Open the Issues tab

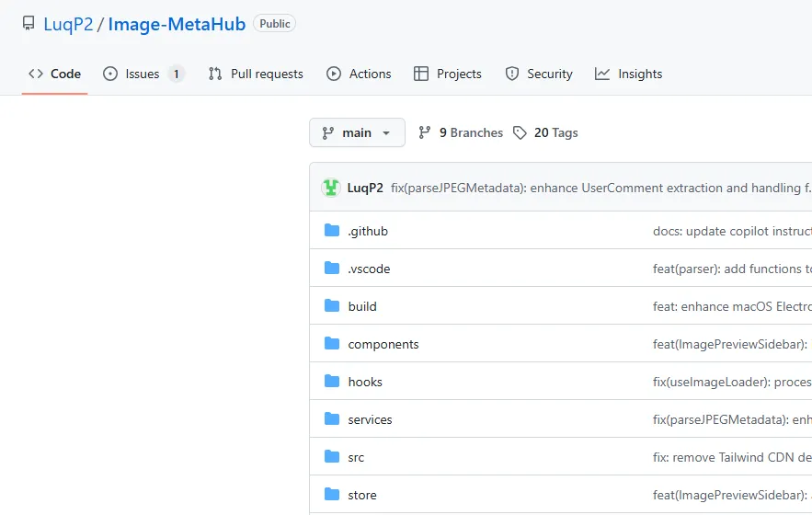pyautogui.click(x=143, y=74)
